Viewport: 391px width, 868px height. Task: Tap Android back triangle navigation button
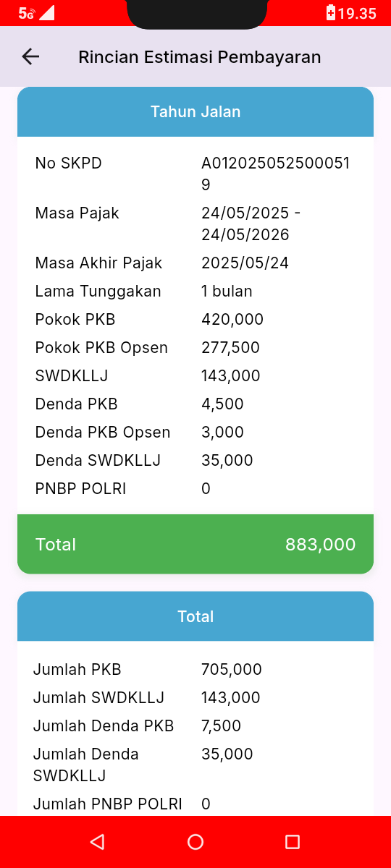point(97,841)
